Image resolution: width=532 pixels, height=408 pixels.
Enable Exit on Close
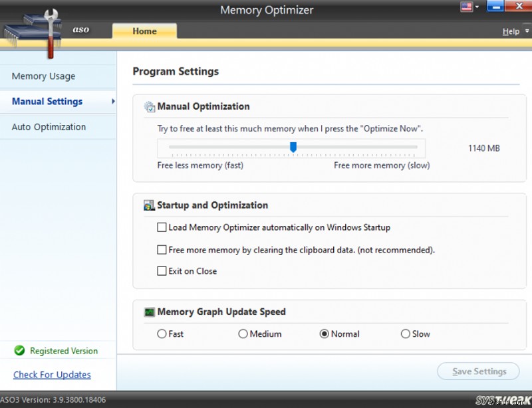click(162, 271)
